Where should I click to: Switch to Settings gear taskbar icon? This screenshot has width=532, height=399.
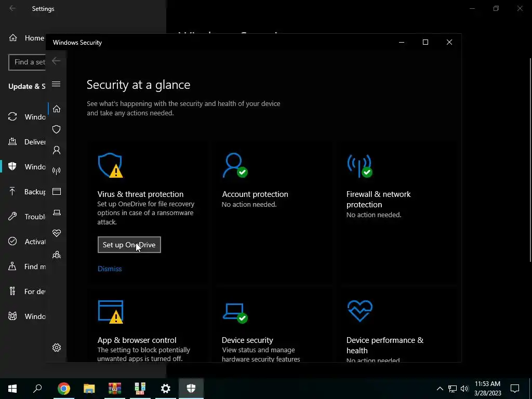[x=166, y=388]
